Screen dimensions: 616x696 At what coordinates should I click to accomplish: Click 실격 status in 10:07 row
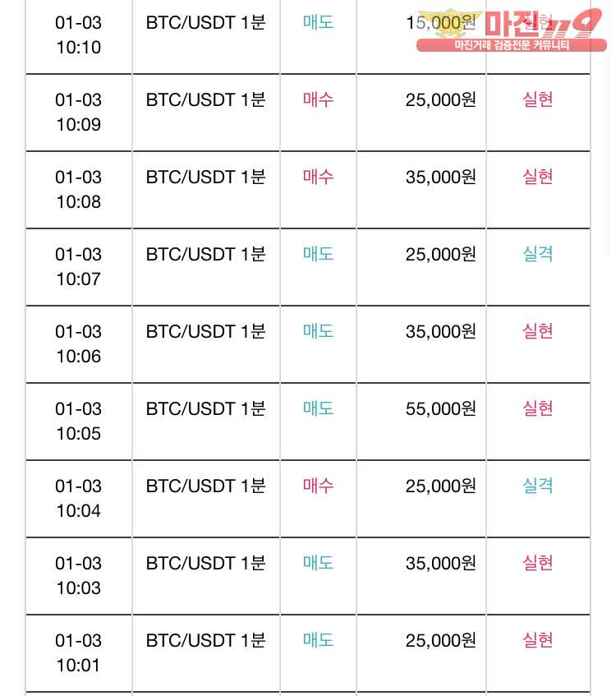pos(538,254)
